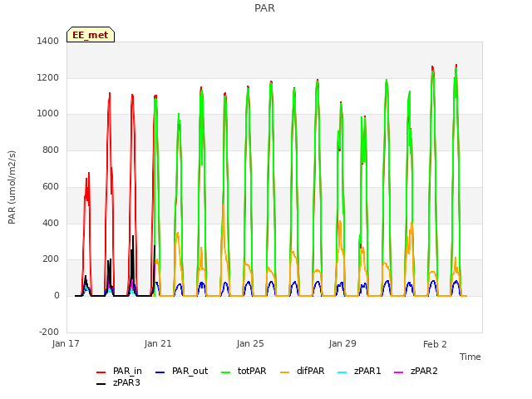532x399 pixels.
Task: Click the PAR_in legend label
Action: click(127, 372)
